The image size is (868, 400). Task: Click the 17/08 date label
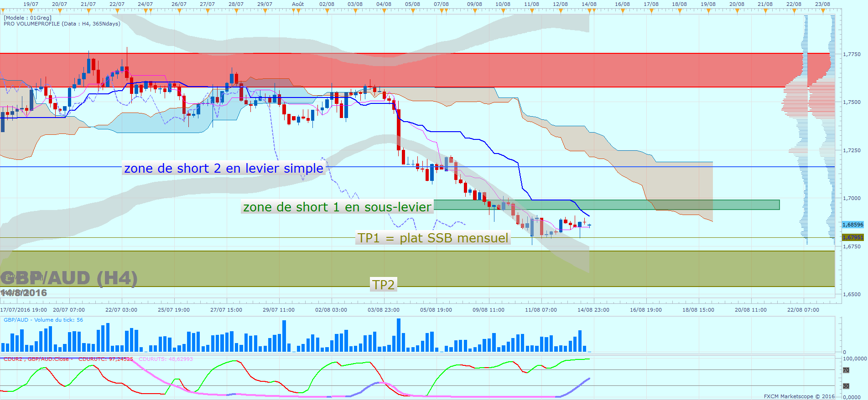click(651, 4)
